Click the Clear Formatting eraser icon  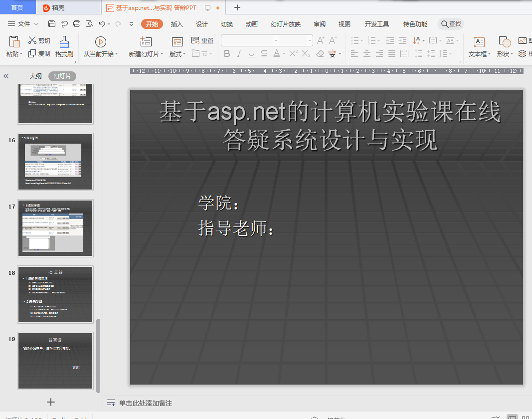click(x=320, y=54)
